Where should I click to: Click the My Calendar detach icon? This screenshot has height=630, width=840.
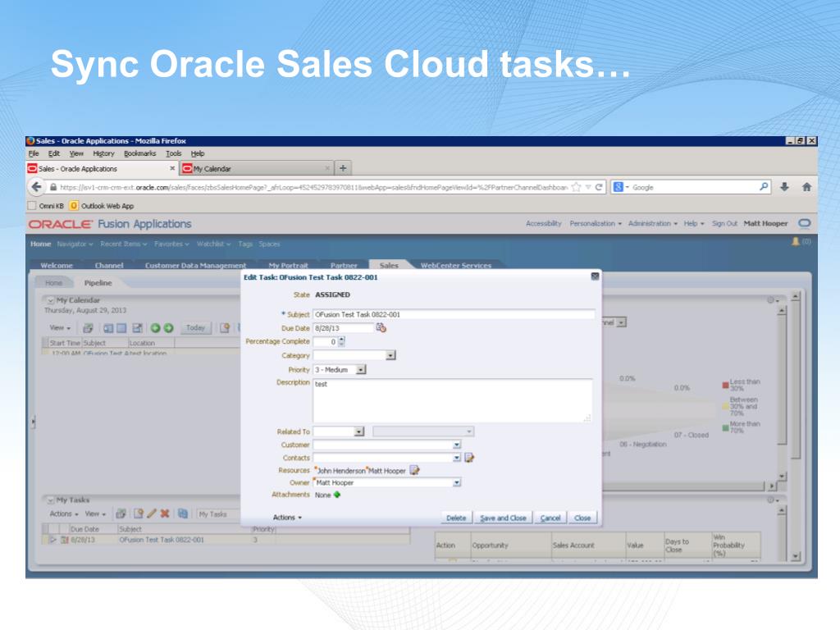(x=138, y=328)
